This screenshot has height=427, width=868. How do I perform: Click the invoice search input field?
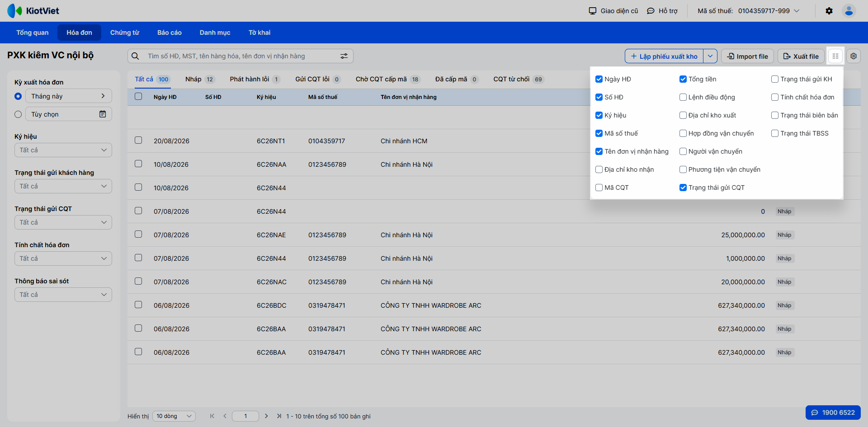pyautogui.click(x=241, y=56)
